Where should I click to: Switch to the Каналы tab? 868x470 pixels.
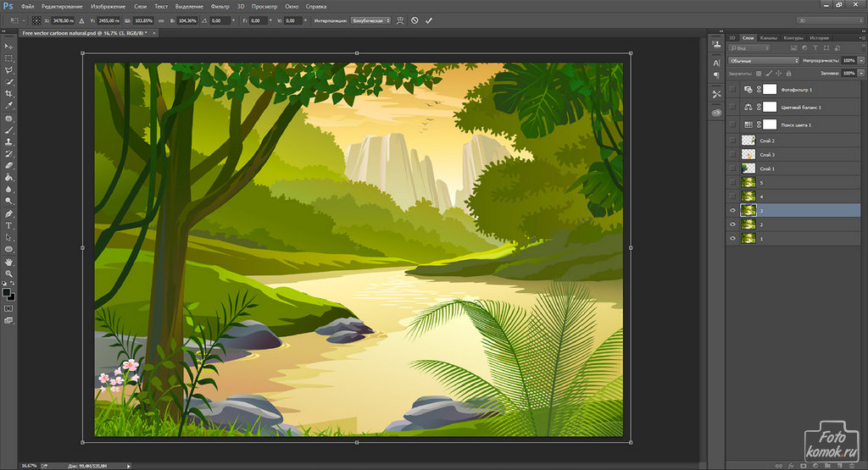pyautogui.click(x=769, y=38)
